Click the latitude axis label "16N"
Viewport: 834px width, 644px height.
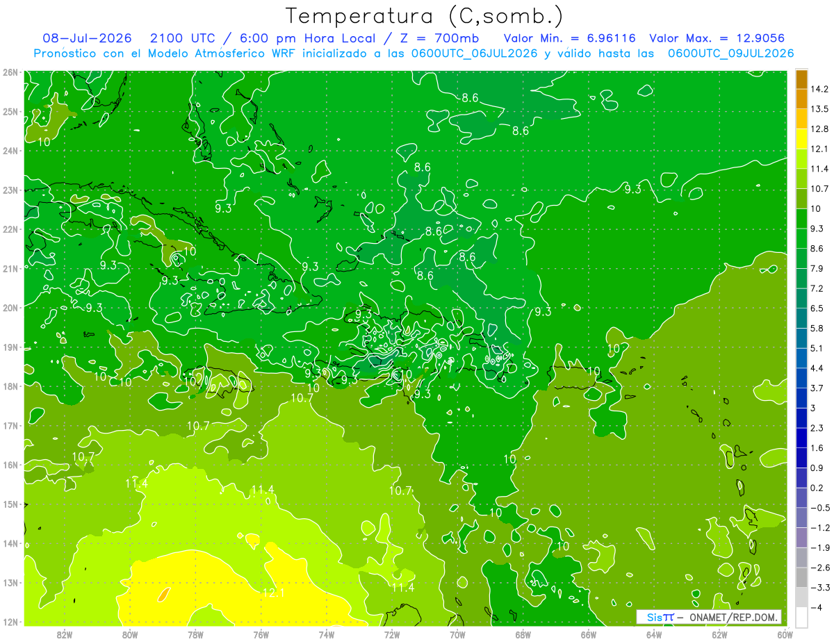10,465
